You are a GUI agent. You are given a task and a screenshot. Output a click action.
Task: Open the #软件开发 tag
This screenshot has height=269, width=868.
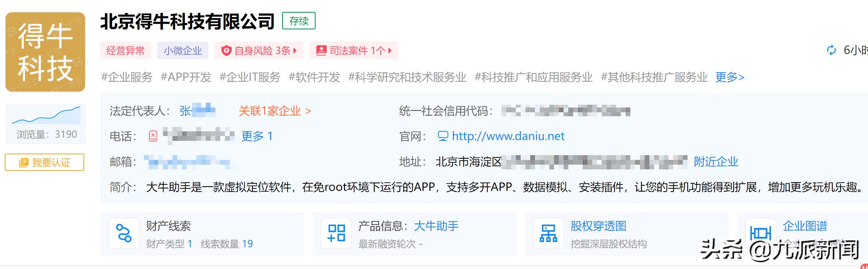(x=314, y=77)
